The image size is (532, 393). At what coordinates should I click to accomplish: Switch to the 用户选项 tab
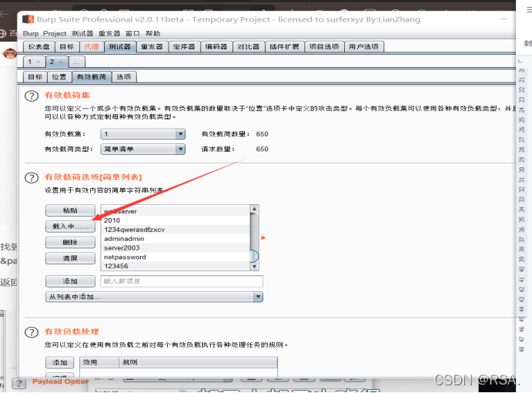pos(364,46)
